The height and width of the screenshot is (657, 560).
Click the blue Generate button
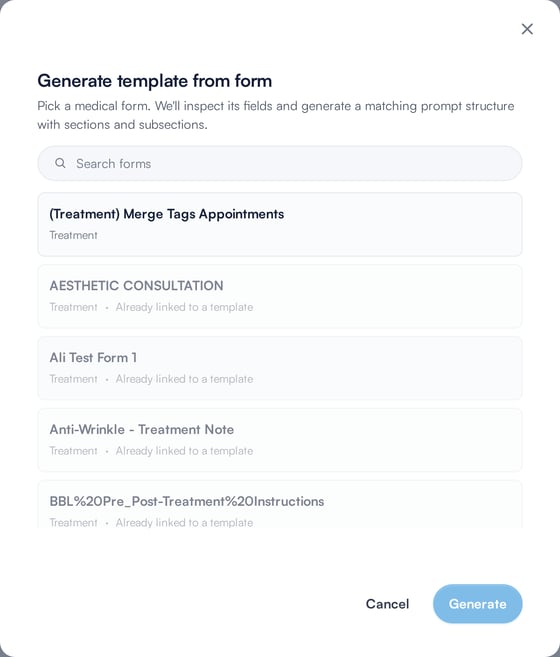tap(477, 604)
